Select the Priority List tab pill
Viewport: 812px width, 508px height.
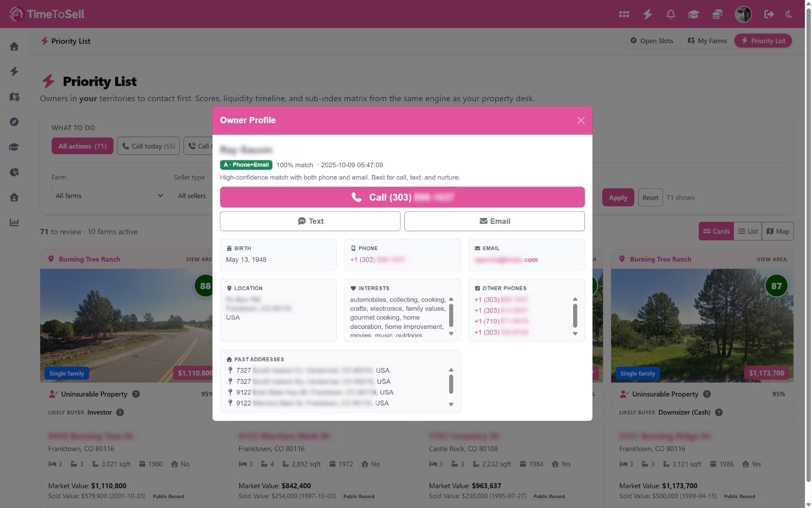(763, 41)
